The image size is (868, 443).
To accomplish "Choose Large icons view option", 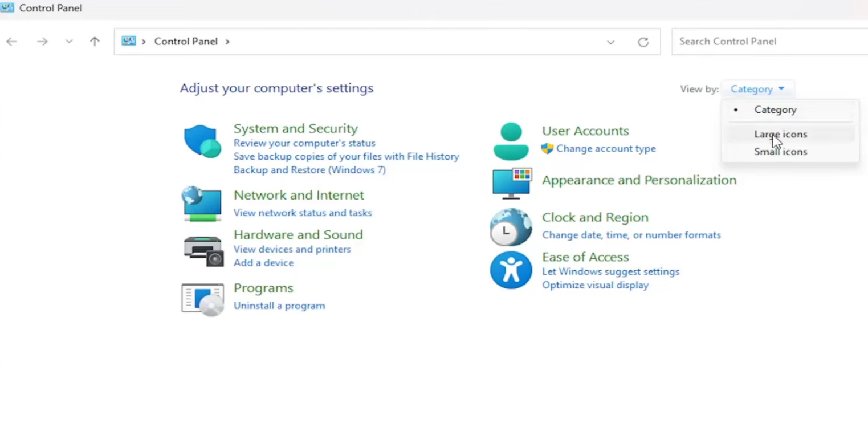I will [790, 134].
